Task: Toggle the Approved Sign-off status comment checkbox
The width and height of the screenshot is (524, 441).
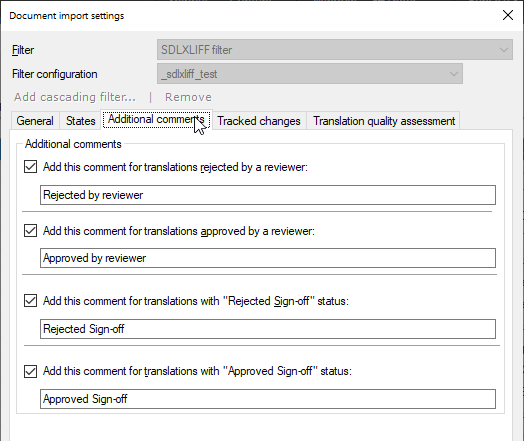Action: (30, 371)
